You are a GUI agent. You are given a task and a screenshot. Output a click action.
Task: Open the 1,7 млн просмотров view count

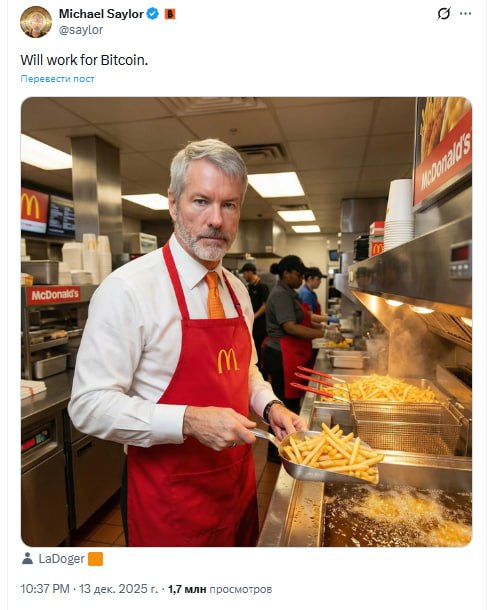point(220,589)
